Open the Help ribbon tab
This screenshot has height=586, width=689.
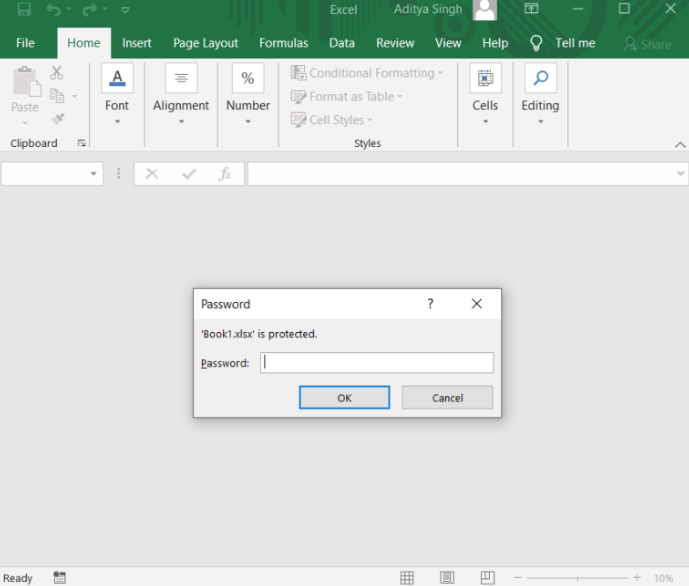click(x=495, y=43)
